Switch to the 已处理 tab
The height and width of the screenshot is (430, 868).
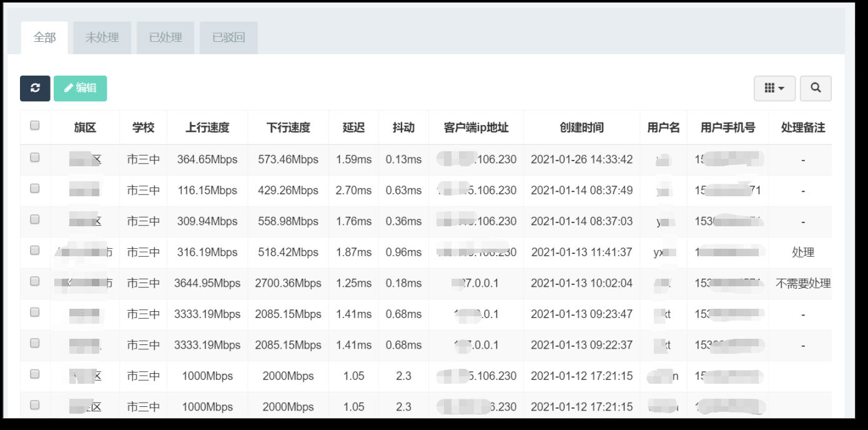click(165, 37)
